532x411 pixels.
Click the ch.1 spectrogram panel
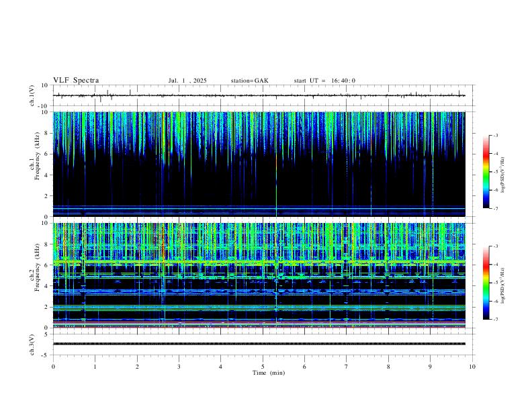tap(259, 164)
